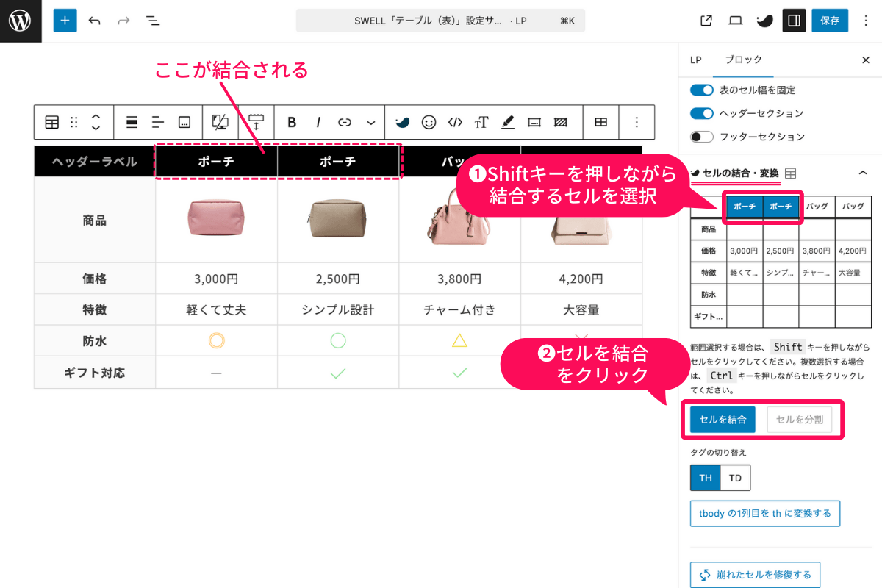Image resolution: width=882 pixels, height=588 pixels.
Task: Disable the 表のセル幅を固定 toggle
Action: pyautogui.click(x=702, y=90)
